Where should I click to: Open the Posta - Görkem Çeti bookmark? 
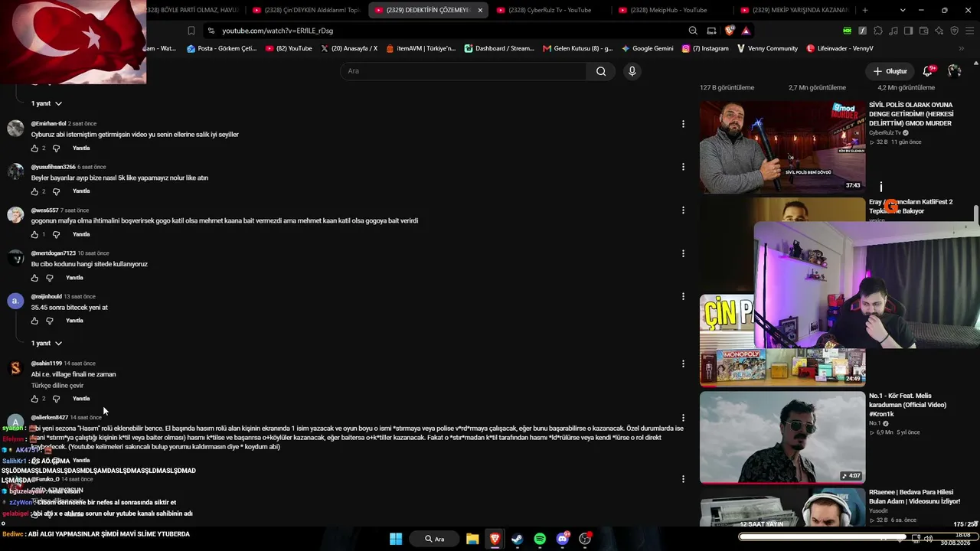click(x=221, y=48)
